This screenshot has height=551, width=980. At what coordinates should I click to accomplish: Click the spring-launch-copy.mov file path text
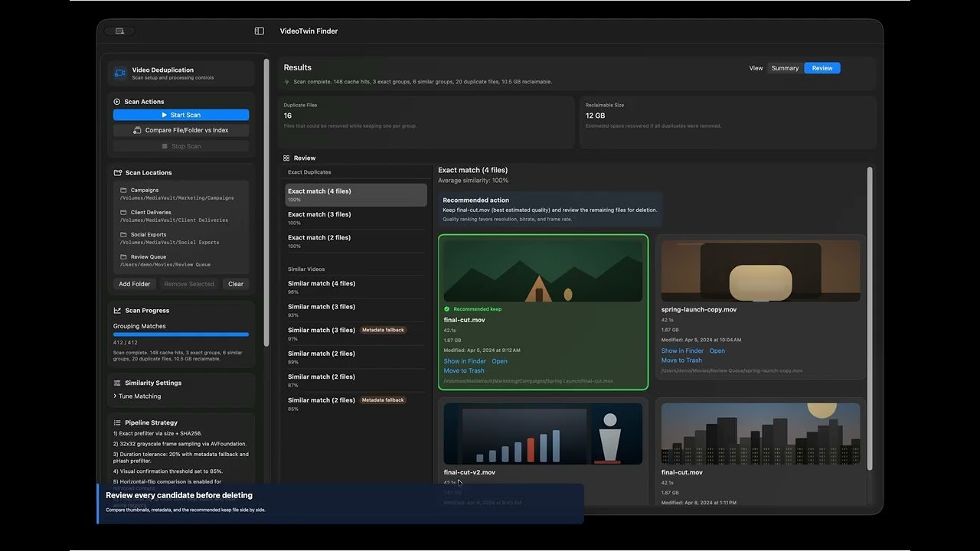point(732,370)
